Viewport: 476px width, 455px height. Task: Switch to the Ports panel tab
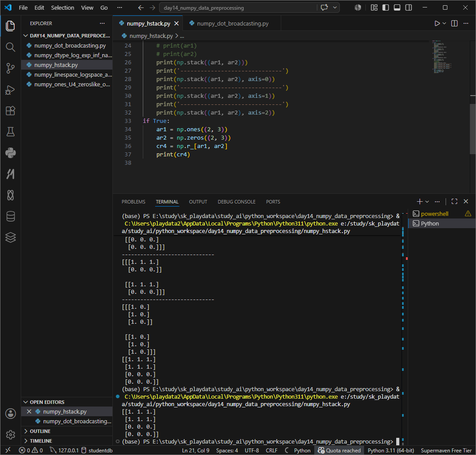pyautogui.click(x=273, y=202)
